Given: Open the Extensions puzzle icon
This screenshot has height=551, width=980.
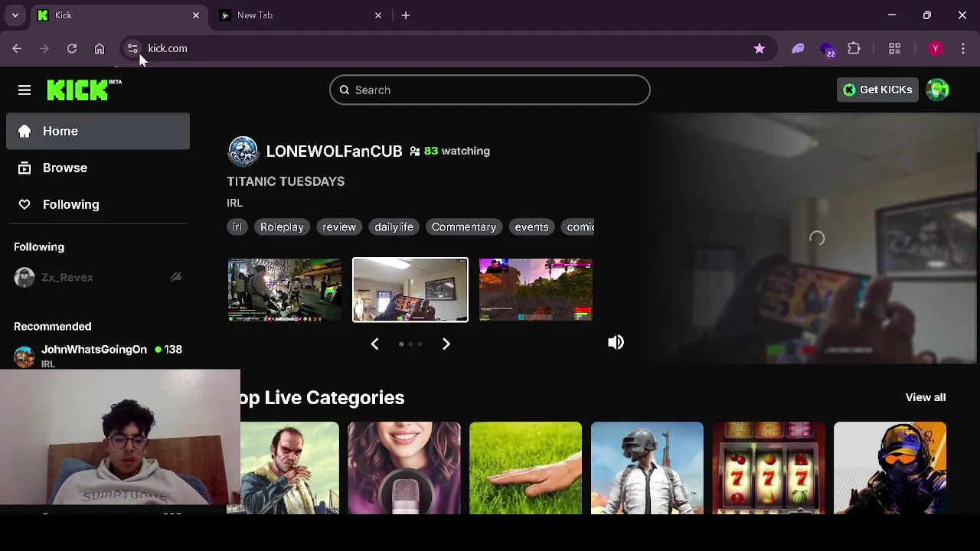Looking at the screenshot, I should click(854, 48).
